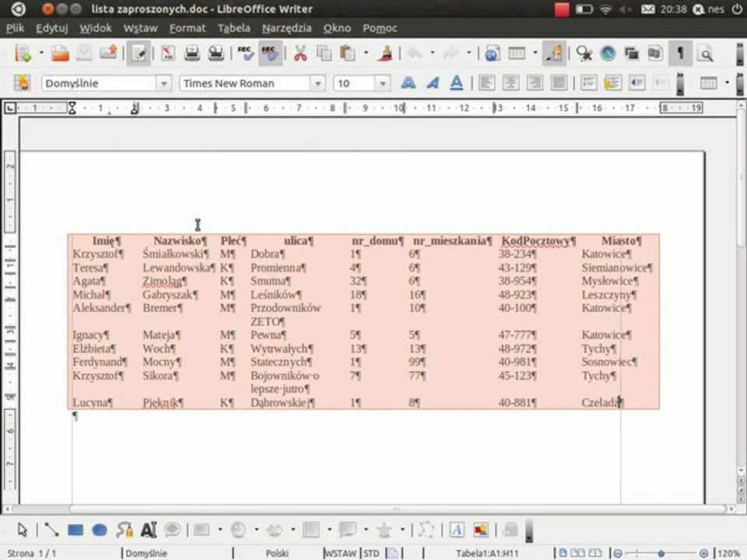Open Styles and Formatting icon
Screen dimensions: 747x560
[x=22, y=83]
